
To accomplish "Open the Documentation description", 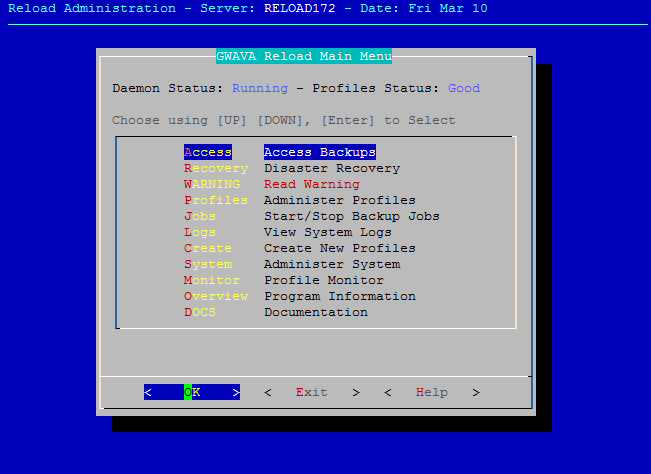I will click(316, 313).
